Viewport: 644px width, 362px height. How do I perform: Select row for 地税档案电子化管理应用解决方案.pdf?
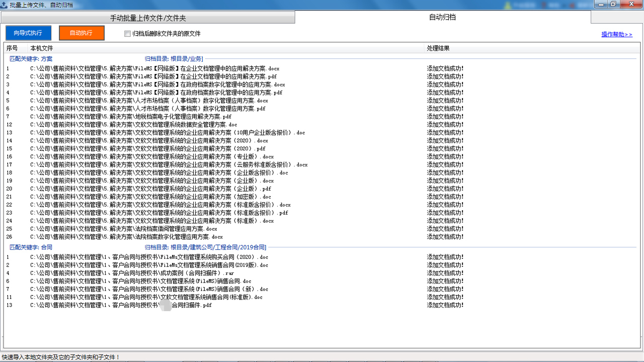pyautogui.click(x=131, y=117)
